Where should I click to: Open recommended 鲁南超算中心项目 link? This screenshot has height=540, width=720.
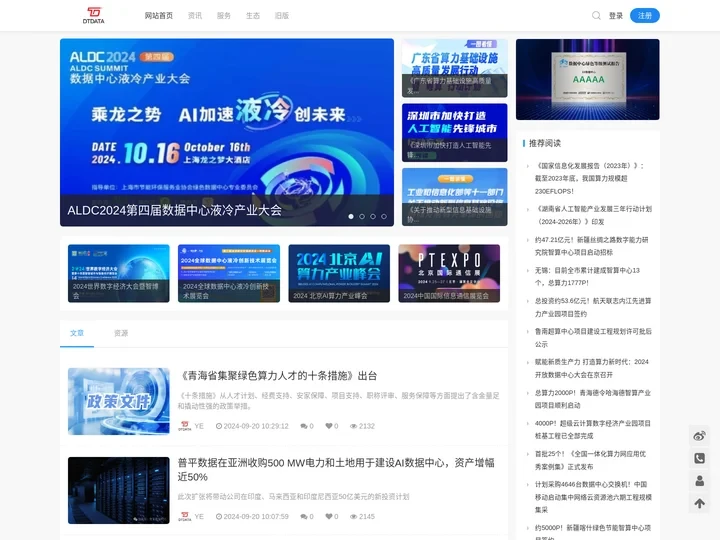[593, 338]
